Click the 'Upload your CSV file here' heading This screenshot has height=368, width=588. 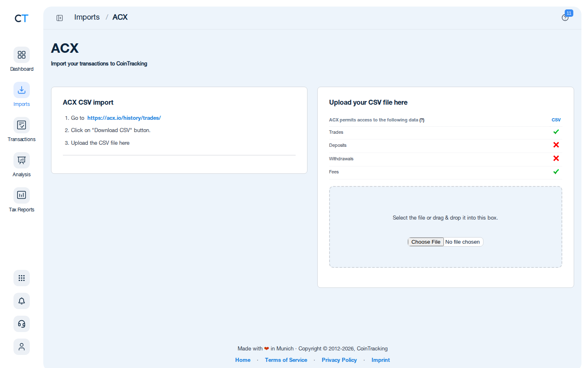pos(368,102)
